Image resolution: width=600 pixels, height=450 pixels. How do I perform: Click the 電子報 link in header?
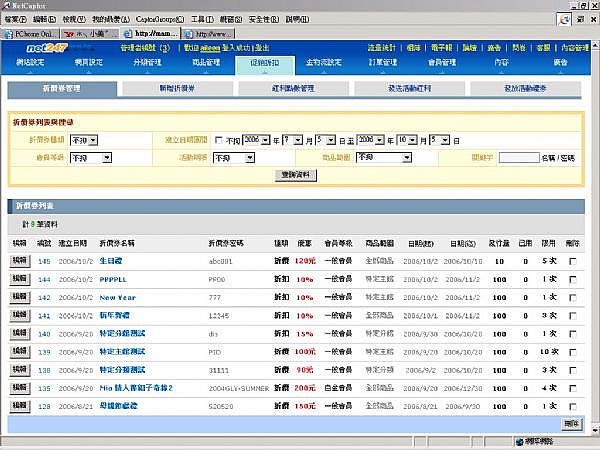pyautogui.click(x=441, y=48)
